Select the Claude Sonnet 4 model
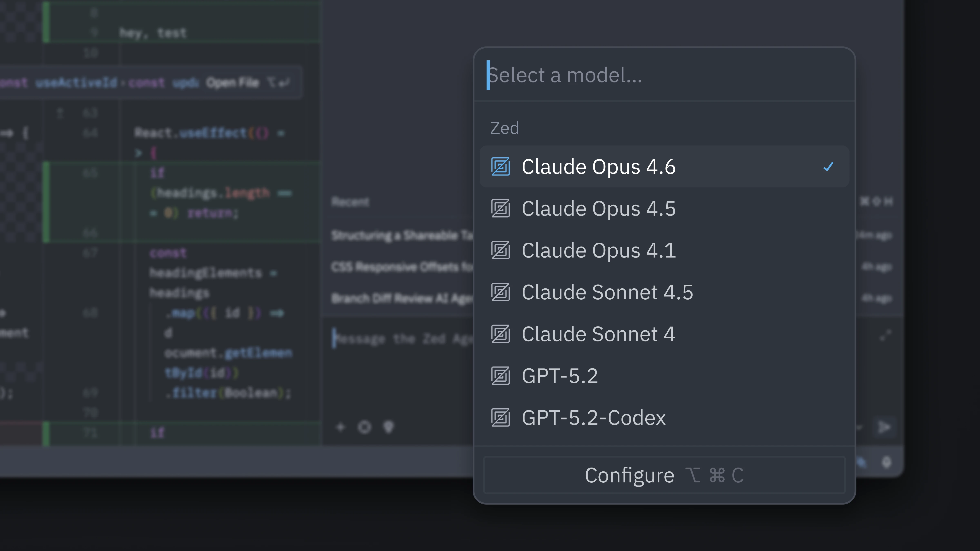980x551 pixels. [x=598, y=334]
